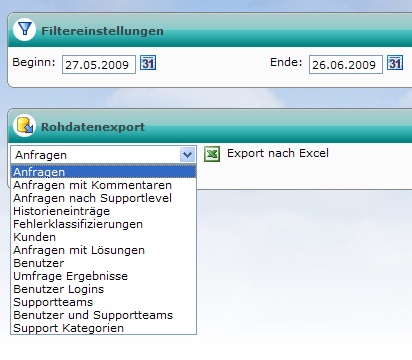
Task: Select Umfrage Ergebnisse option
Action: pyautogui.click(x=103, y=276)
